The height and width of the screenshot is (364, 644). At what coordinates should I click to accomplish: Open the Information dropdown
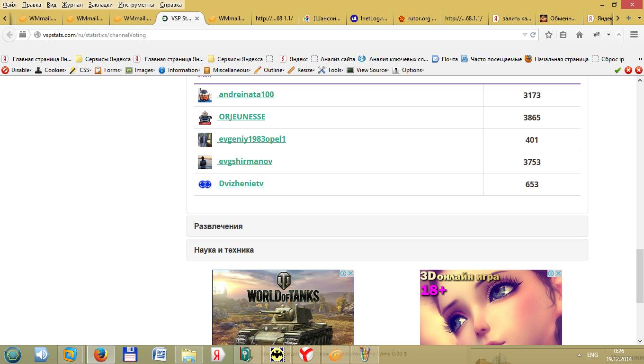tap(179, 70)
